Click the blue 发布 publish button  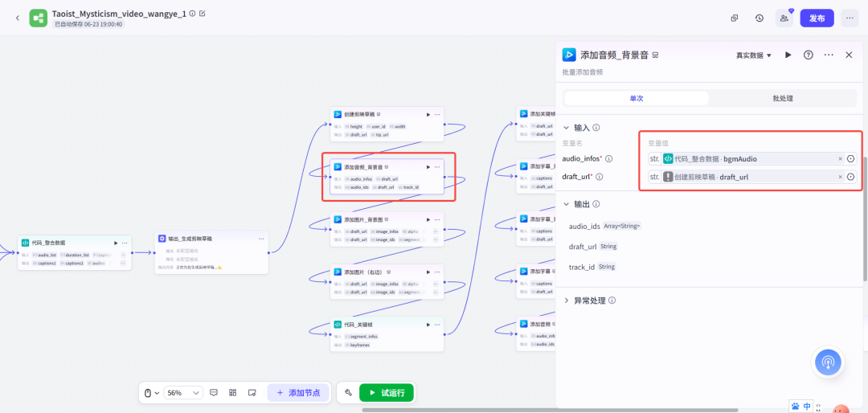pos(817,18)
